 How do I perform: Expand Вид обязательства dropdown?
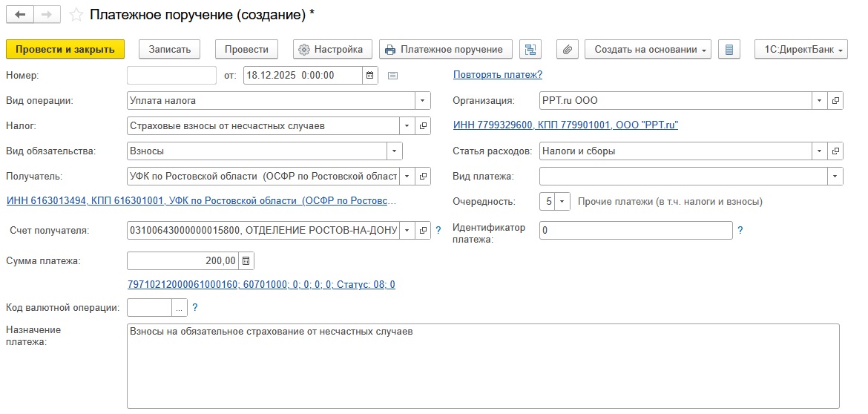395,151
